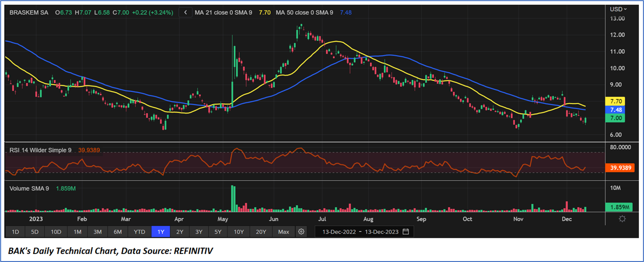Select the 6M time range
This screenshot has height=262, width=644.
click(118, 232)
